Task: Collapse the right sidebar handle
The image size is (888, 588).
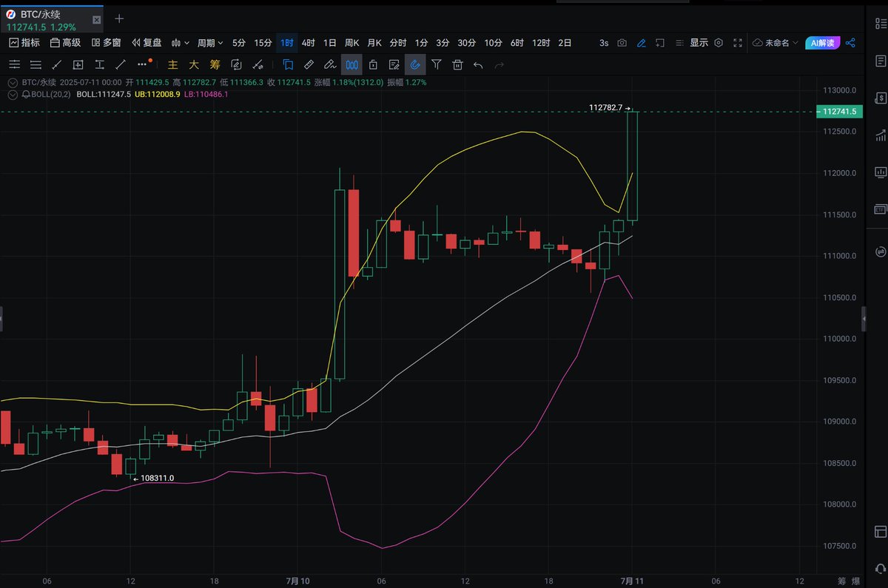Action: point(864,319)
